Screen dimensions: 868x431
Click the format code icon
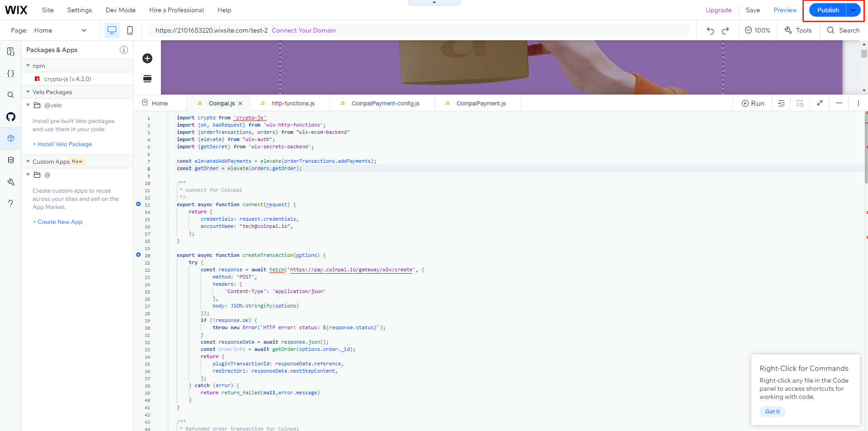click(781, 103)
